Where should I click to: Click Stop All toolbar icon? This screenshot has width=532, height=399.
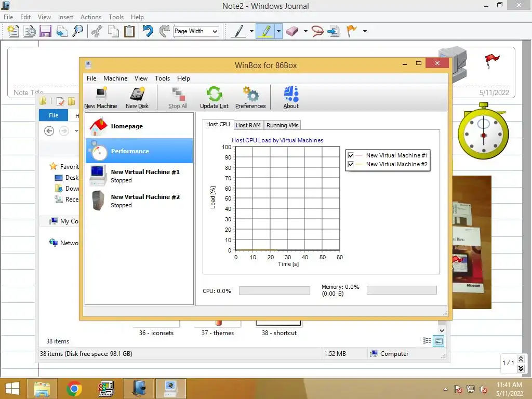(178, 98)
